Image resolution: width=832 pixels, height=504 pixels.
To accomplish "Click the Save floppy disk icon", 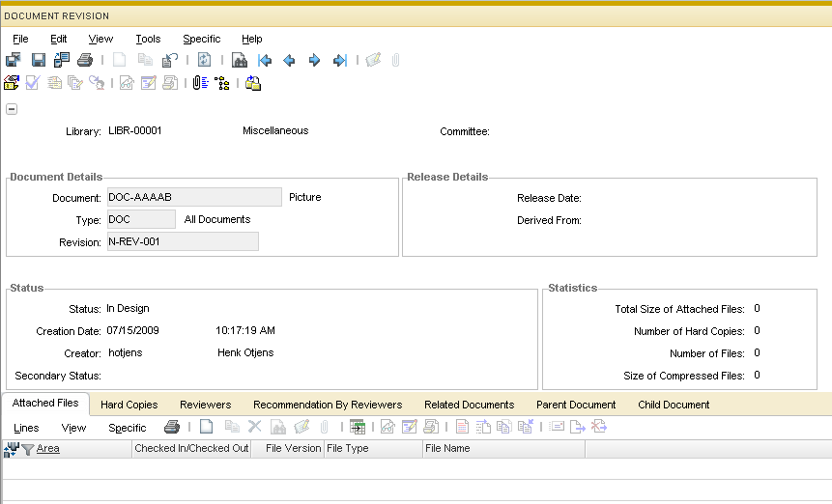I will [39, 60].
